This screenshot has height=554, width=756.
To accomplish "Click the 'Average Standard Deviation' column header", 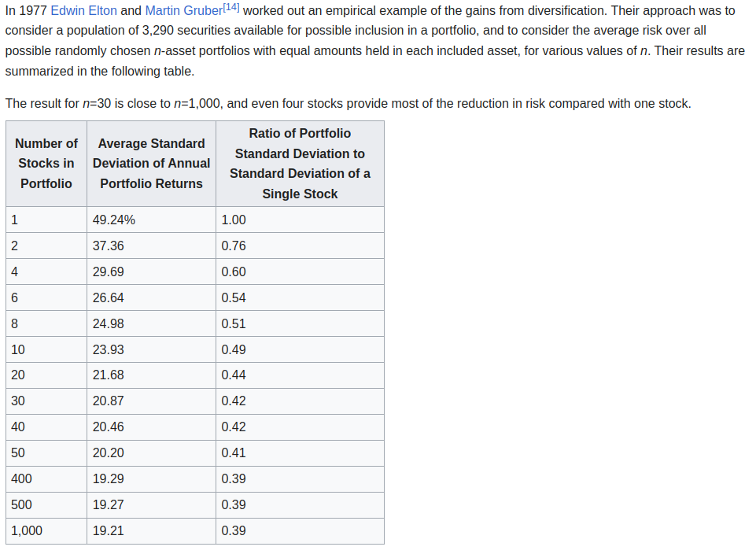I will pyautogui.click(x=151, y=164).
